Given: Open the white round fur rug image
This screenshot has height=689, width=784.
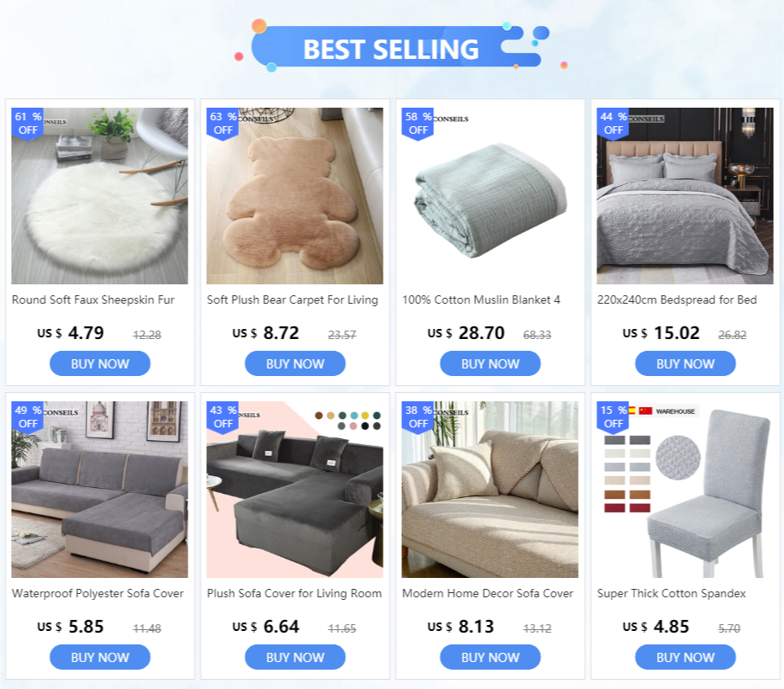Looking at the screenshot, I should 99,196.
